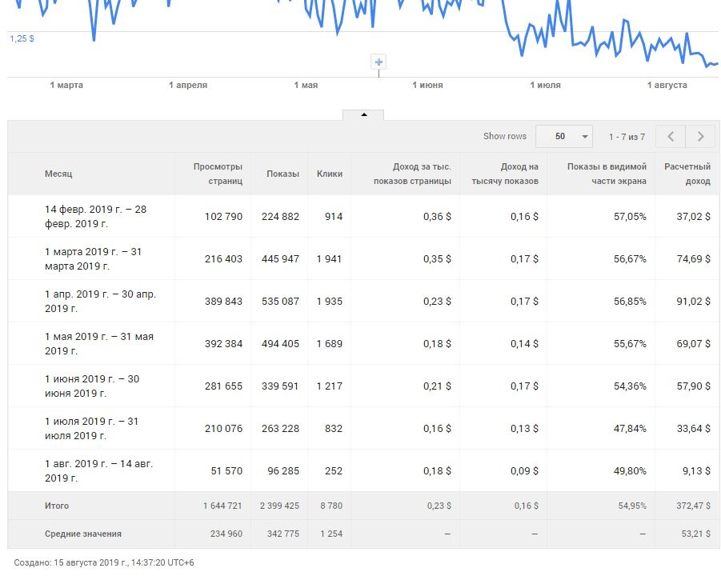Collapse the chart with the up arrow tab
This screenshot has height=588, width=721.
tap(363, 115)
